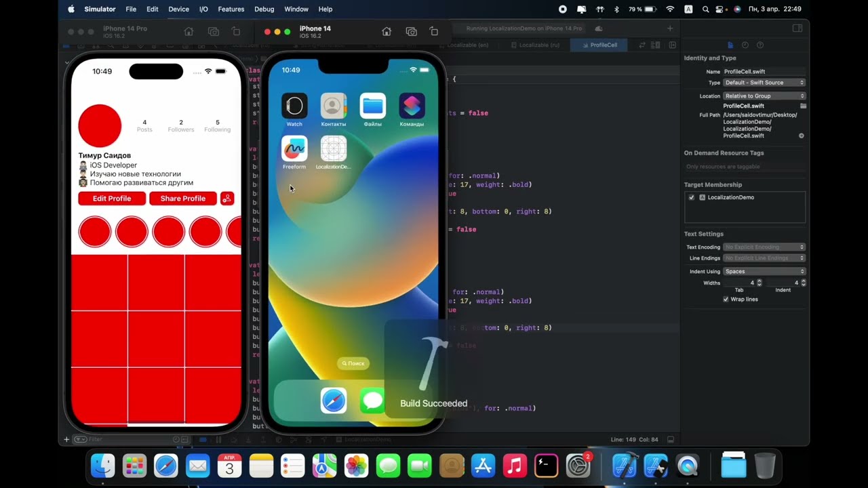Open the Window menu in menu bar
The width and height of the screenshot is (868, 488).
click(x=296, y=9)
